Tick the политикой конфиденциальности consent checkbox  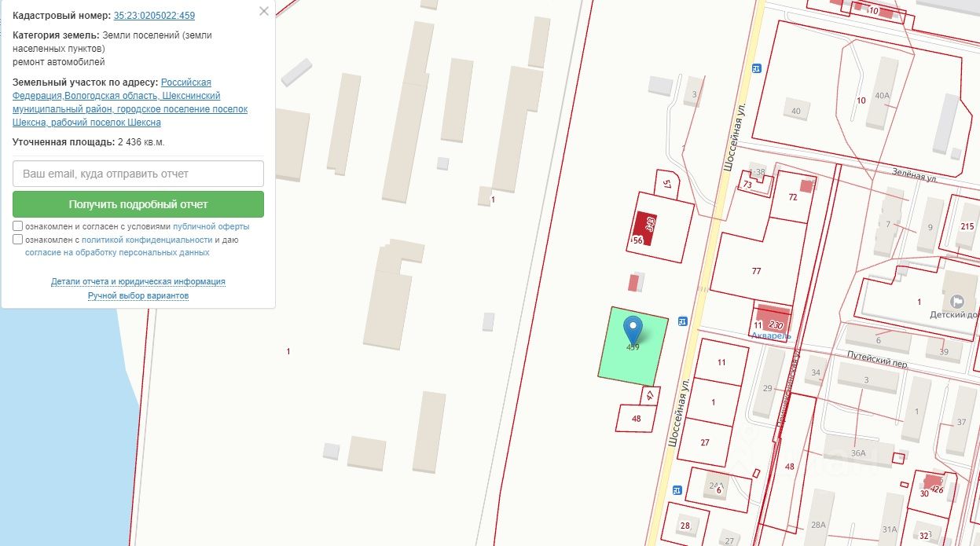18,240
